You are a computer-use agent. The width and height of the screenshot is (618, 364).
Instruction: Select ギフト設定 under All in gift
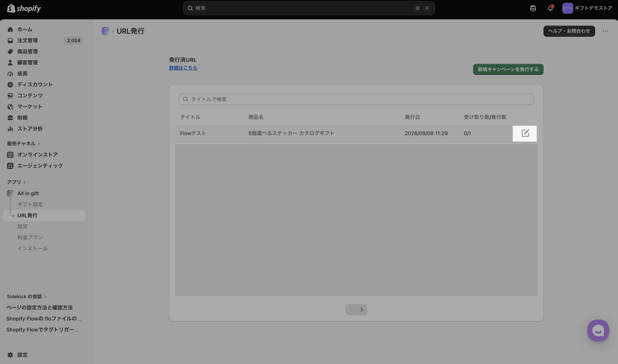coord(30,204)
